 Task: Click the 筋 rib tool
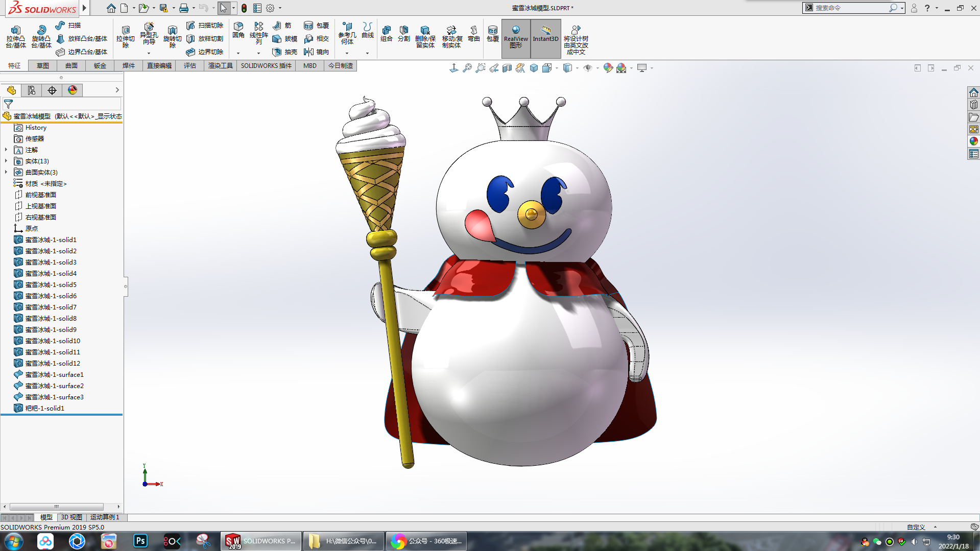[282, 25]
